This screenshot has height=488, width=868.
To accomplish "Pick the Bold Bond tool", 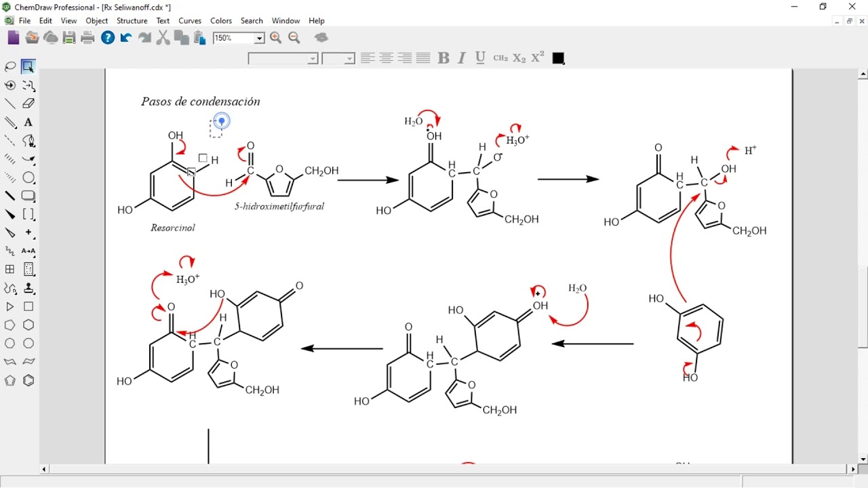I will click(x=10, y=196).
